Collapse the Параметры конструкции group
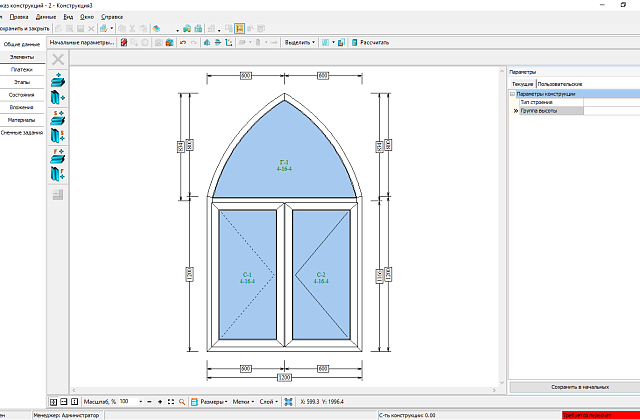Viewport: 640px width, 420px height. coord(512,94)
